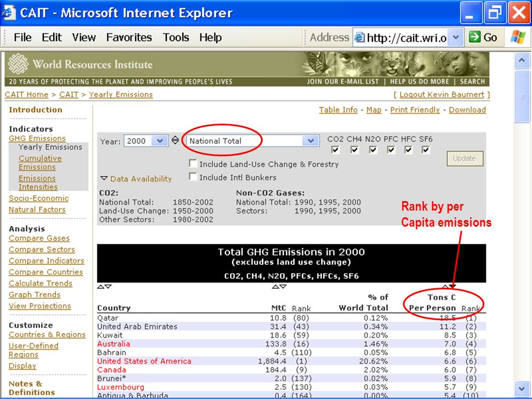The height and width of the screenshot is (399, 532).
Task: Expand the Address bar URL dropdown
Action: pyautogui.click(x=456, y=37)
